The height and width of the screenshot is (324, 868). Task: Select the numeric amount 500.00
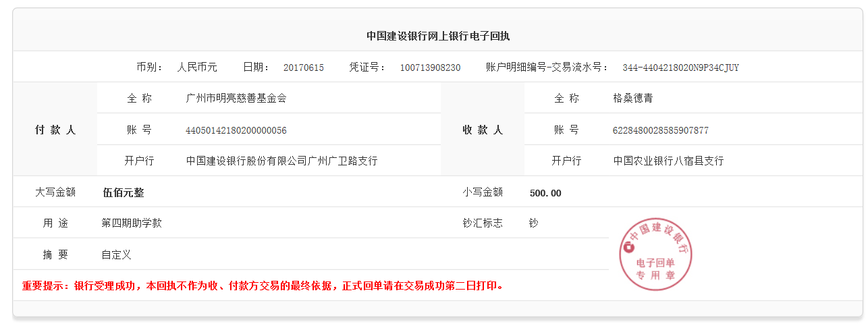tap(545, 193)
